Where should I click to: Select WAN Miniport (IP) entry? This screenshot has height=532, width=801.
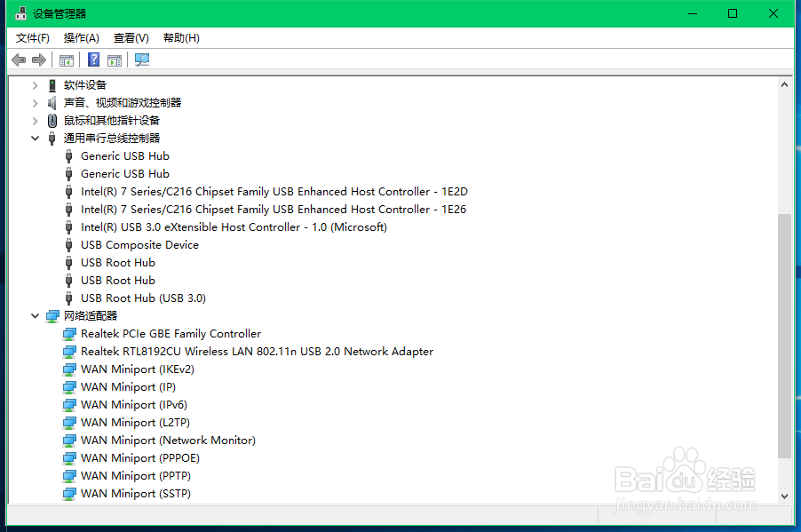[128, 387]
